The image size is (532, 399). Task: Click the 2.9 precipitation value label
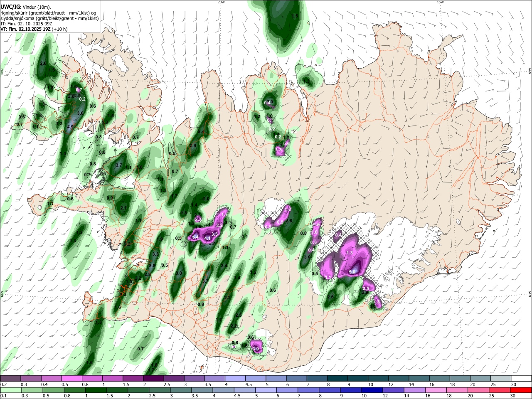(192, 146)
